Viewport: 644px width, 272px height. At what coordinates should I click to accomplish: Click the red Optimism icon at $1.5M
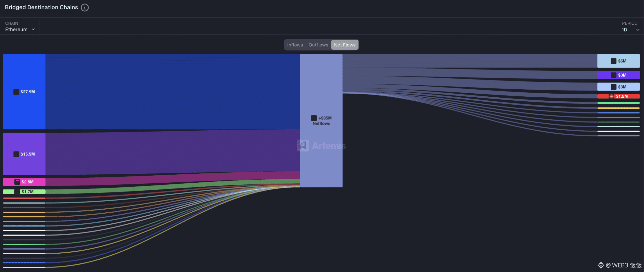coord(611,96)
